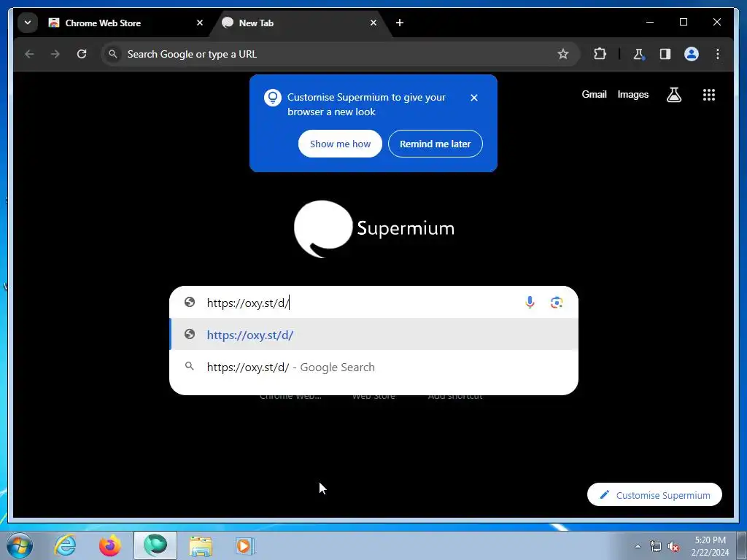Choose the Google Search suggestion

(x=374, y=367)
